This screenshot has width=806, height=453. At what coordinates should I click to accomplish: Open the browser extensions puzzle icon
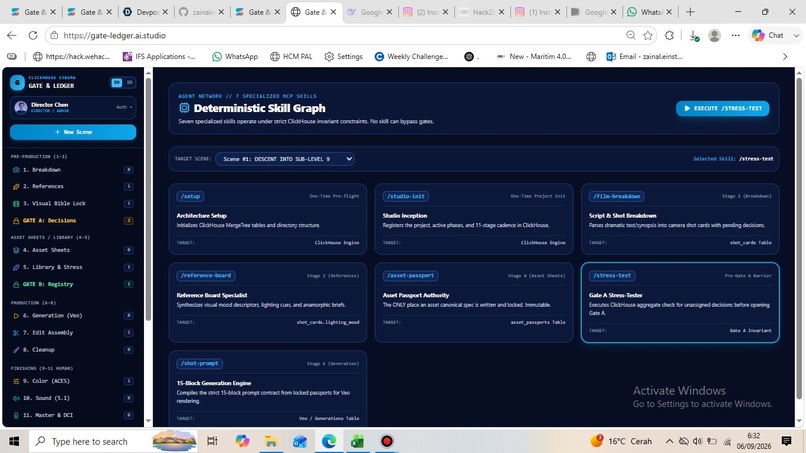click(x=669, y=35)
